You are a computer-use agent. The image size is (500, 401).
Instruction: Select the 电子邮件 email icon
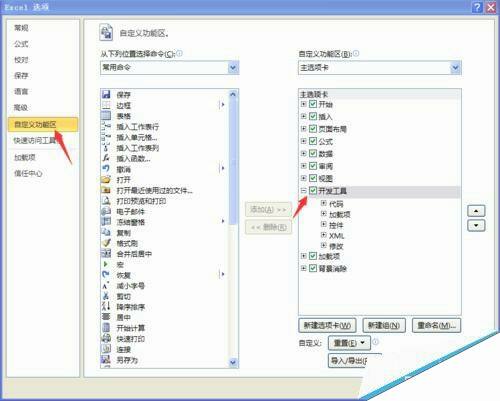tap(106, 211)
